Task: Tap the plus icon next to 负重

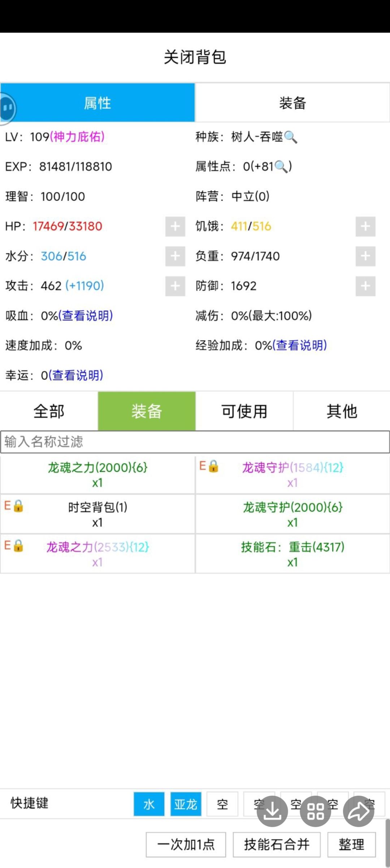Action: [x=365, y=256]
